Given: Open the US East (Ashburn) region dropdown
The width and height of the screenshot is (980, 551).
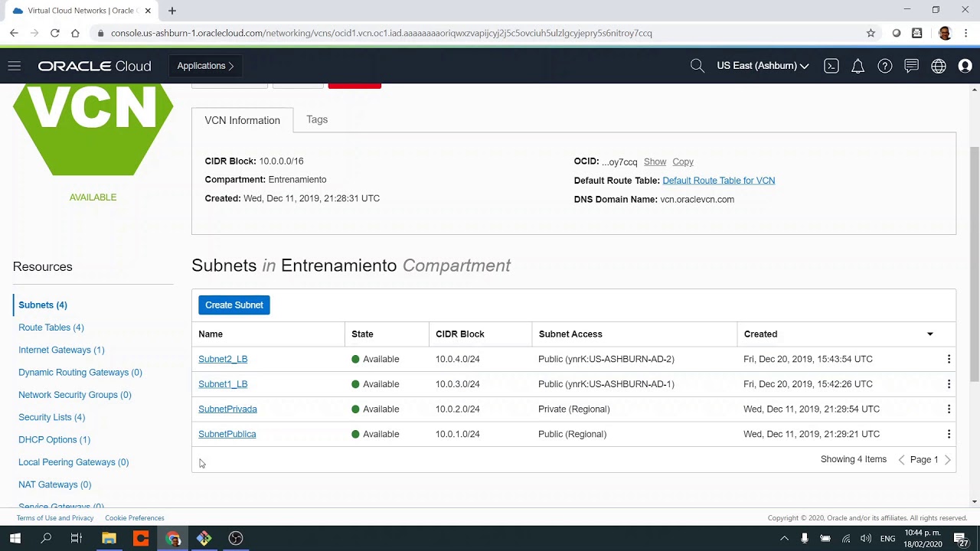Looking at the screenshot, I should pos(763,66).
